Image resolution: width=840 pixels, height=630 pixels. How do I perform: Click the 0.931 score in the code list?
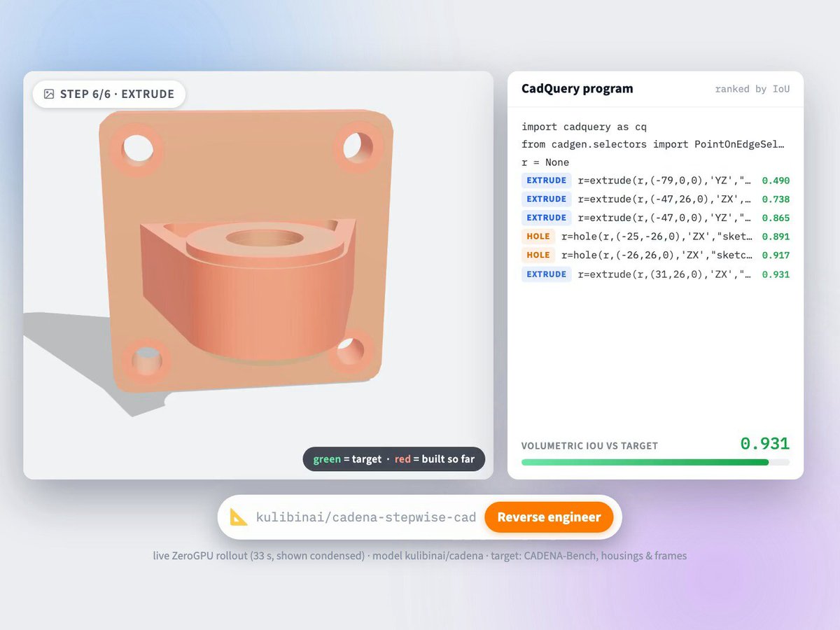click(x=776, y=274)
